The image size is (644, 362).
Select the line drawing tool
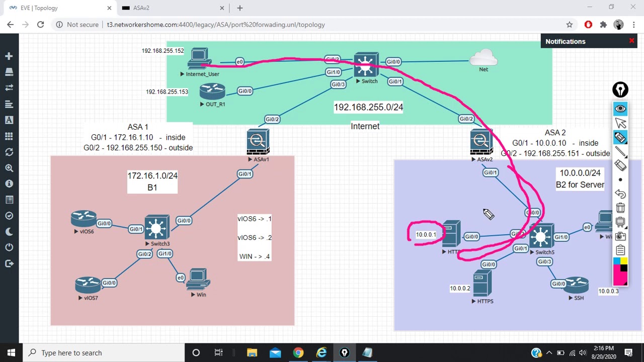pos(620,151)
